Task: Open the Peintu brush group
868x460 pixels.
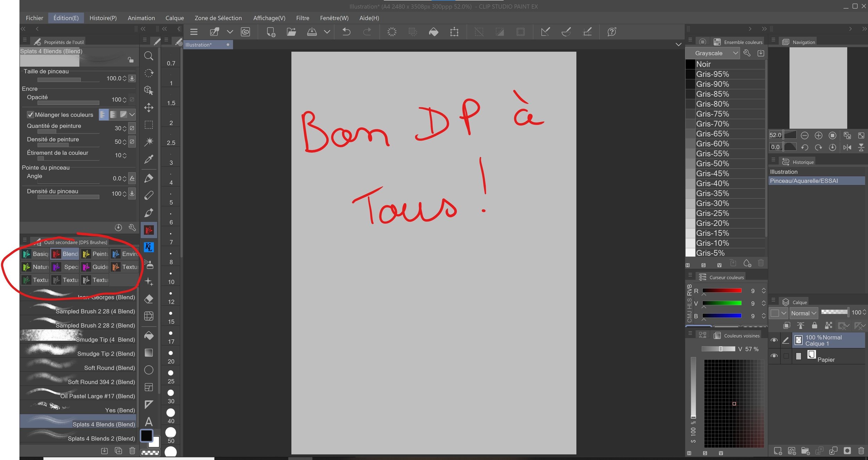Action: pos(95,254)
